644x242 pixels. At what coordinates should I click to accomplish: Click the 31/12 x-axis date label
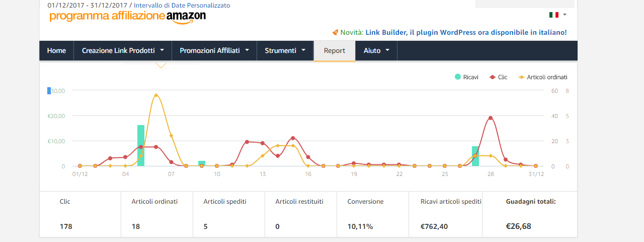[x=536, y=174]
